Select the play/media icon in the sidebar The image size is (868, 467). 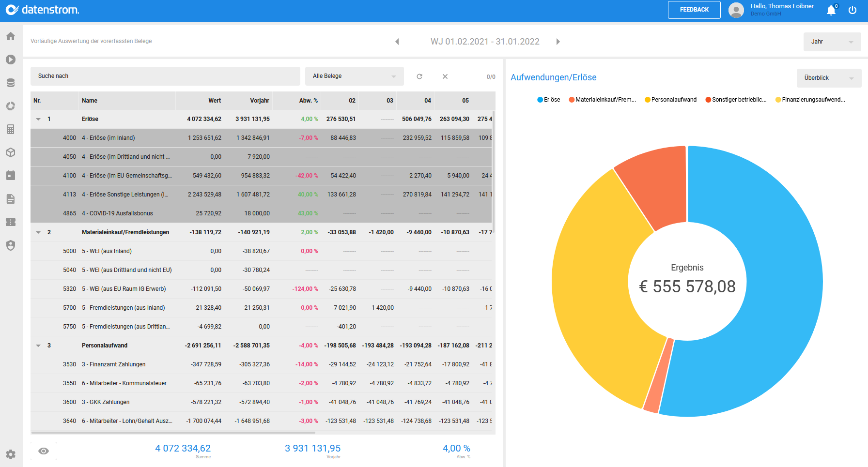click(10, 59)
